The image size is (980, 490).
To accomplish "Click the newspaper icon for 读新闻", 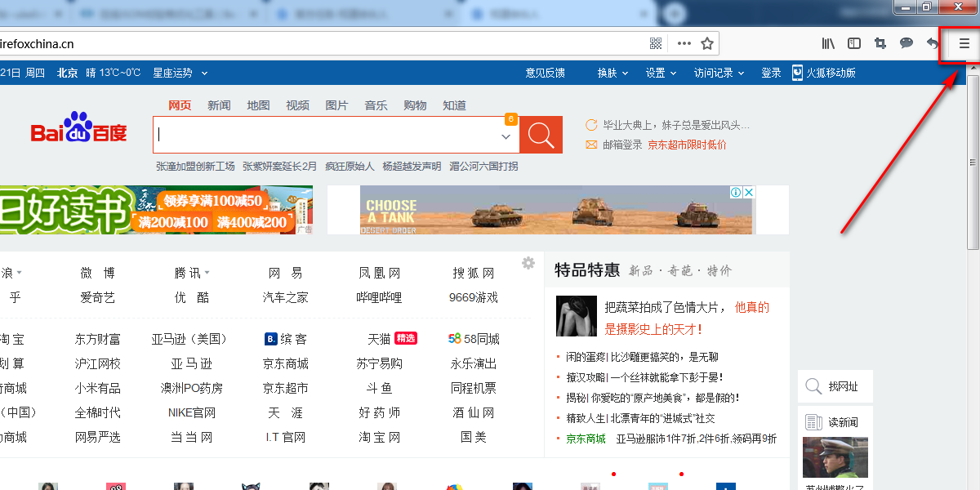I will click(x=813, y=422).
